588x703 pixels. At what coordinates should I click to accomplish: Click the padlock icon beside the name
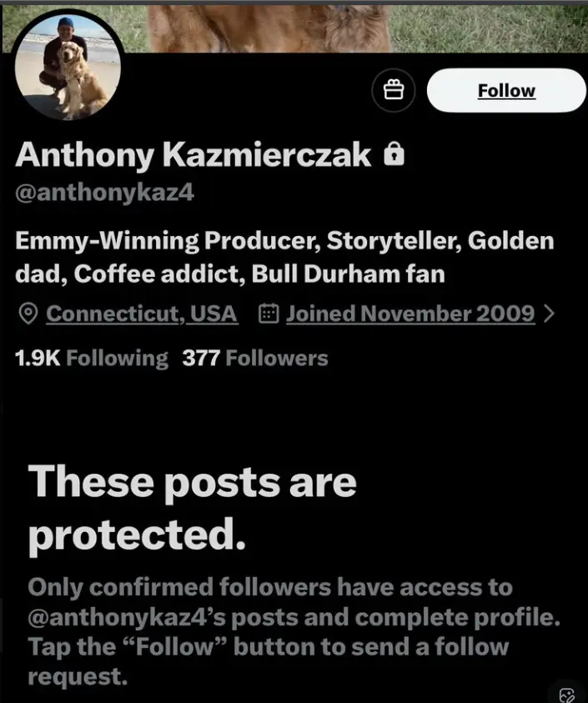pos(394,154)
